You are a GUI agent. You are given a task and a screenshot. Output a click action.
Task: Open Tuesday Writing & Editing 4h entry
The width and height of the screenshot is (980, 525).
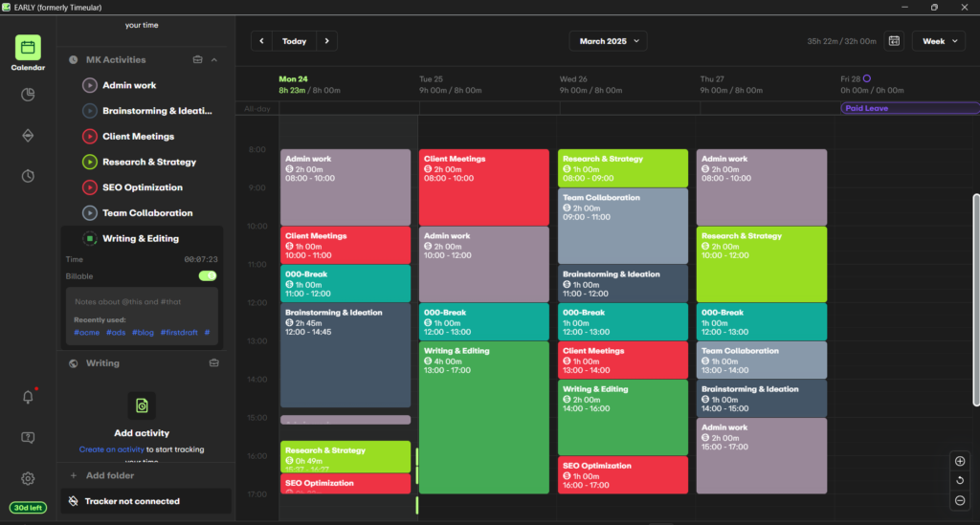484,418
